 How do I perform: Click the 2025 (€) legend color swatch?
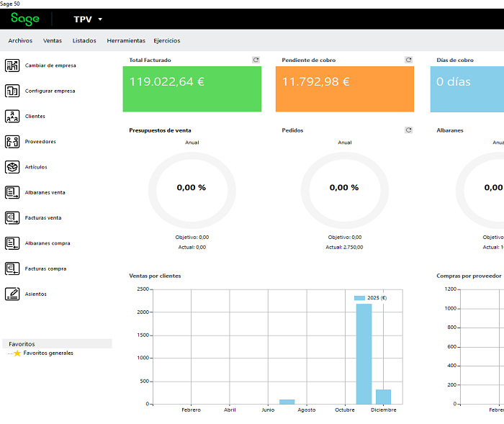359,297
